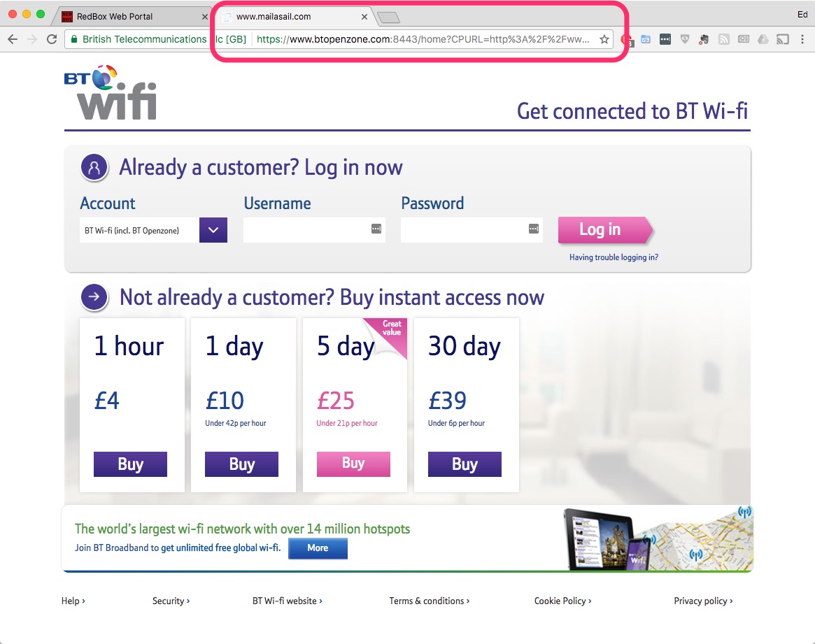Buy the 1 hour £4 pass

tap(130, 464)
